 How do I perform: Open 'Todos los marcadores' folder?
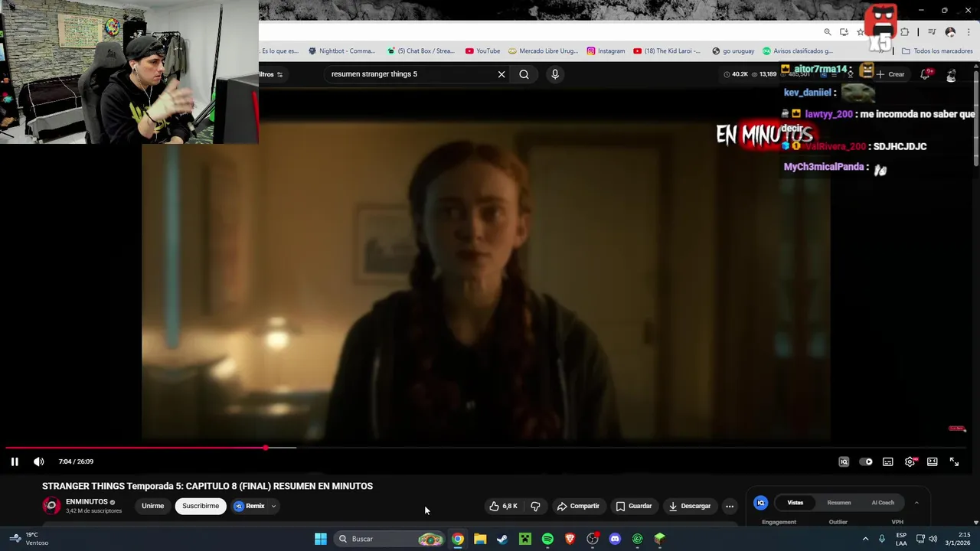tap(937, 51)
